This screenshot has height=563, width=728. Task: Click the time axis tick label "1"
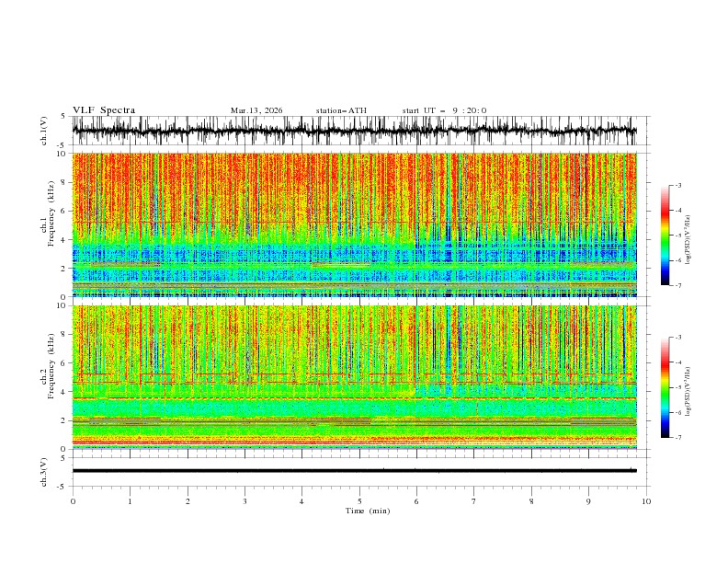[130, 501]
